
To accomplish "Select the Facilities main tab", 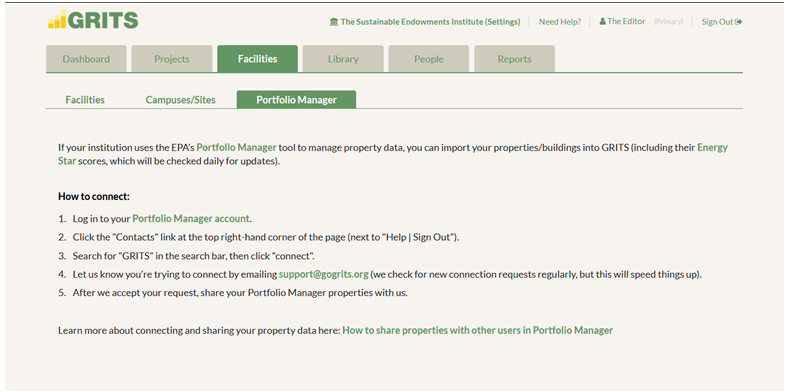I will [257, 59].
